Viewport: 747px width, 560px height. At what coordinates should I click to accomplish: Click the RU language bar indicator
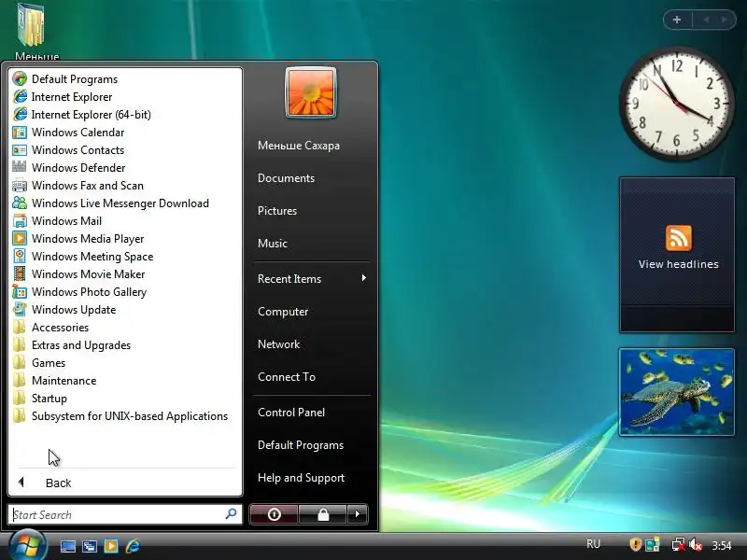tap(593, 544)
